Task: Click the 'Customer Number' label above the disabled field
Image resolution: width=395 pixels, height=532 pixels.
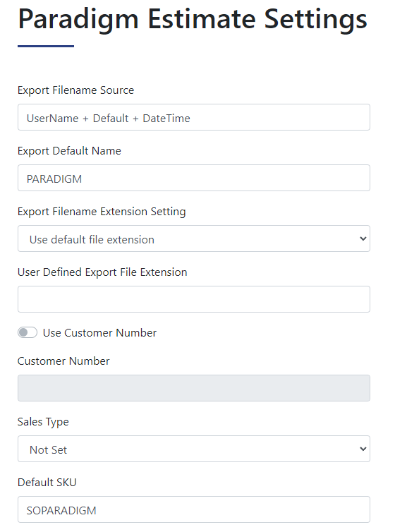Action: click(x=63, y=361)
